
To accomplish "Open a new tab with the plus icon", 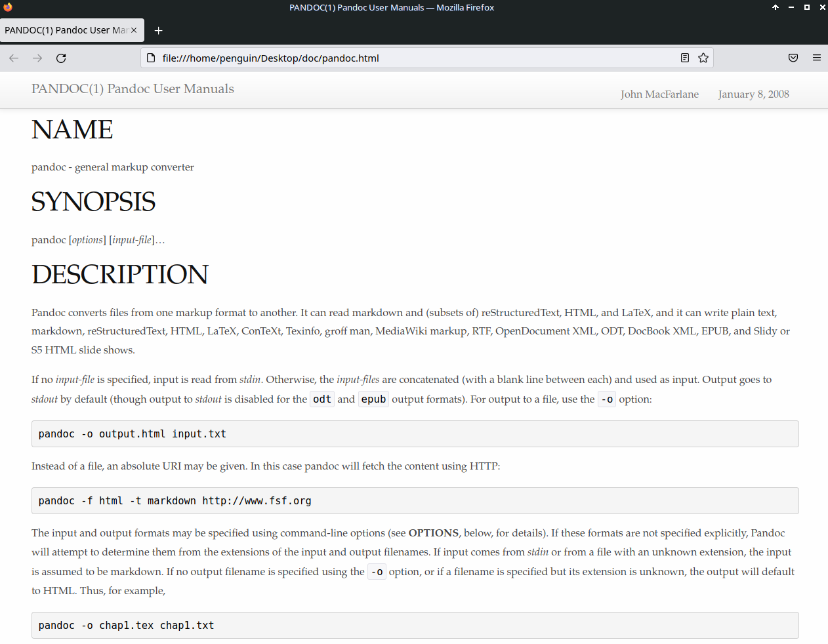I will [x=158, y=30].
